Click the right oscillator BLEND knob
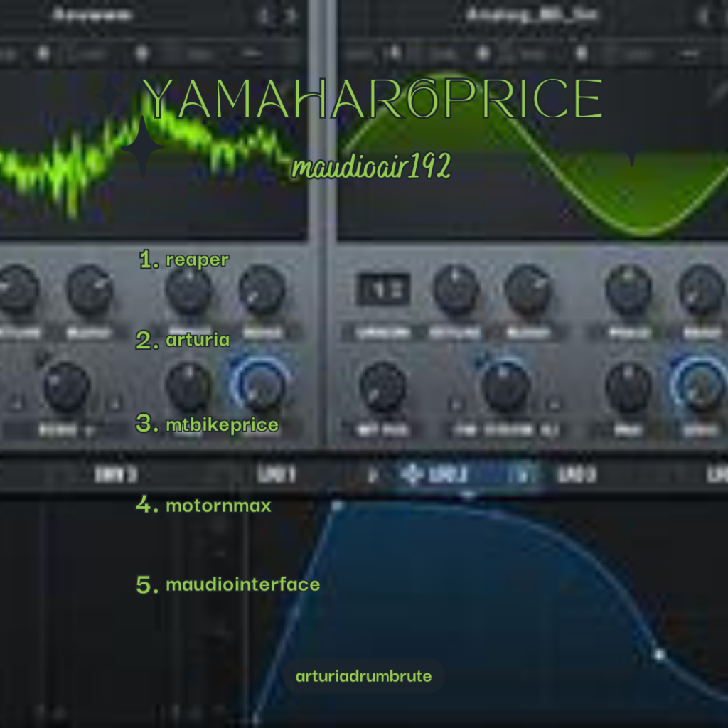Screen dimensions: 728x728 click(528, 289)
